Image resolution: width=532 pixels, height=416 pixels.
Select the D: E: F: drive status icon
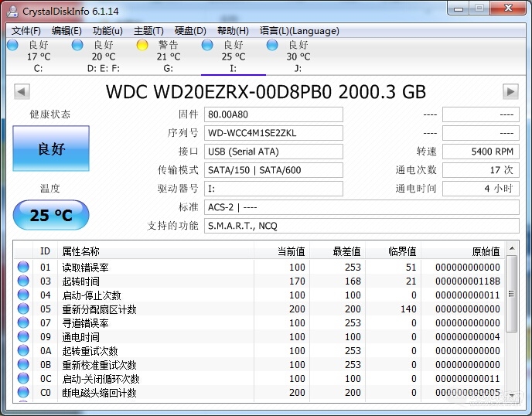pyautogui.click(x=77, y=45)
